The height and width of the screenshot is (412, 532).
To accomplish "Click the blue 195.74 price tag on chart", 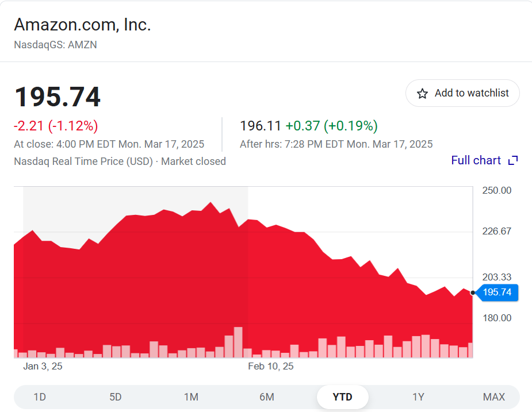I will 496,292.
